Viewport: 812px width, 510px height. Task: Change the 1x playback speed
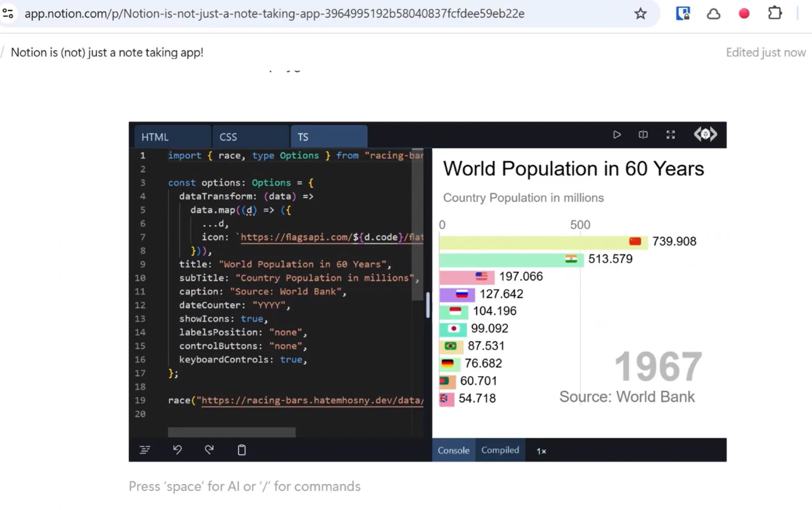click(x=541, y=451)
